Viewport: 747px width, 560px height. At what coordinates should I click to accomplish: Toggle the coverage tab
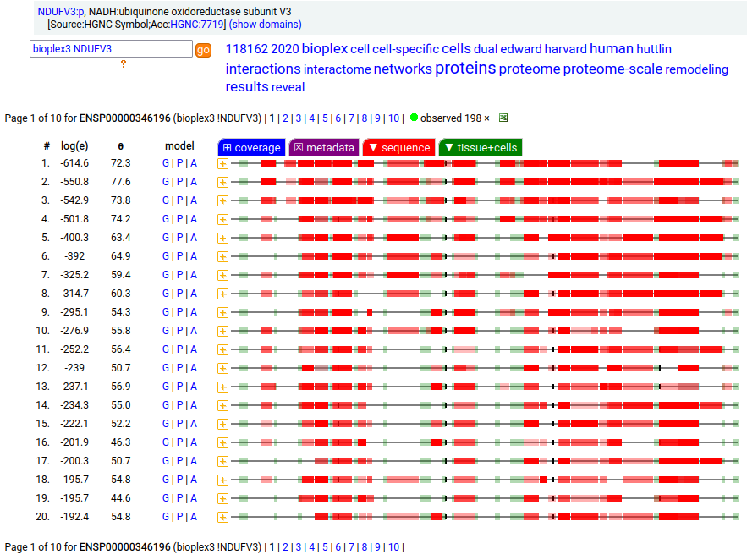coord(251,148)
